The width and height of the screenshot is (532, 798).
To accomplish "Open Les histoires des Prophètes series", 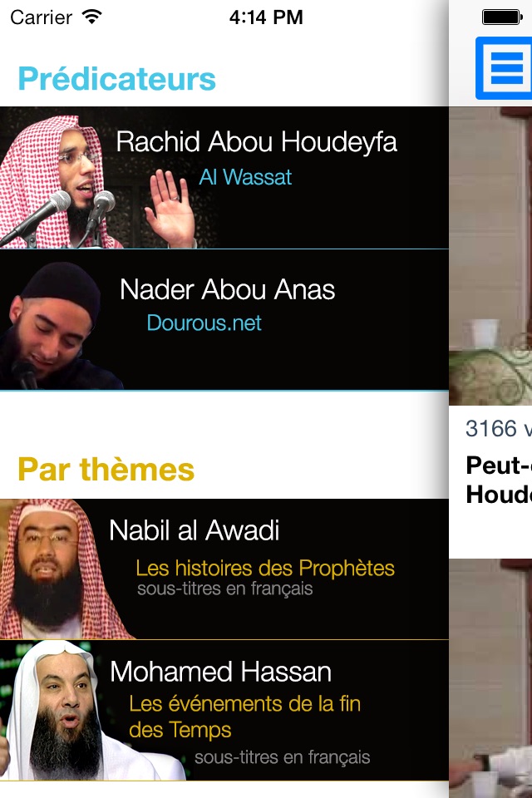I will (264, 569).
